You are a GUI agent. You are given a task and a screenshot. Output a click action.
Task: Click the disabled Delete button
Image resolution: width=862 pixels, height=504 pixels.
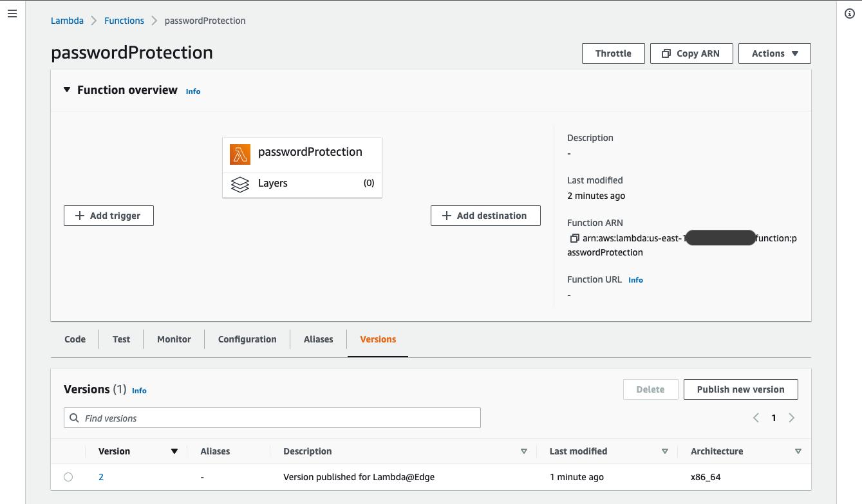(x=650, y=389)
